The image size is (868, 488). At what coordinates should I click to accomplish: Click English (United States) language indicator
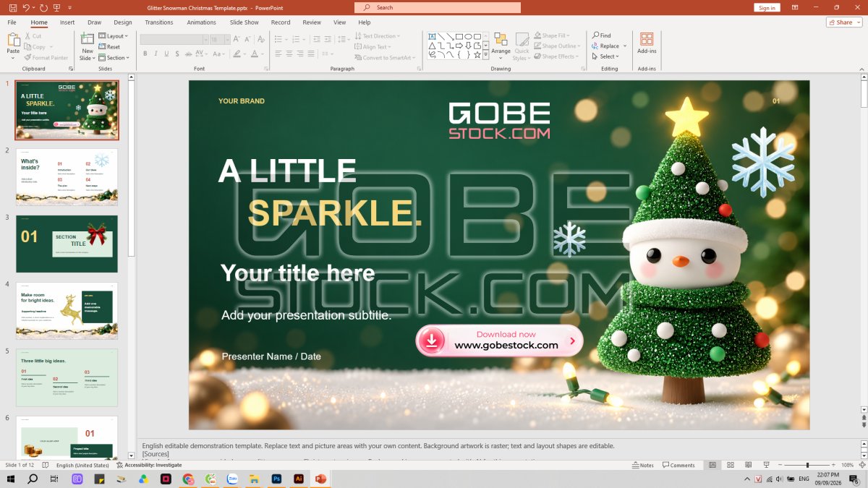[82, 465]
